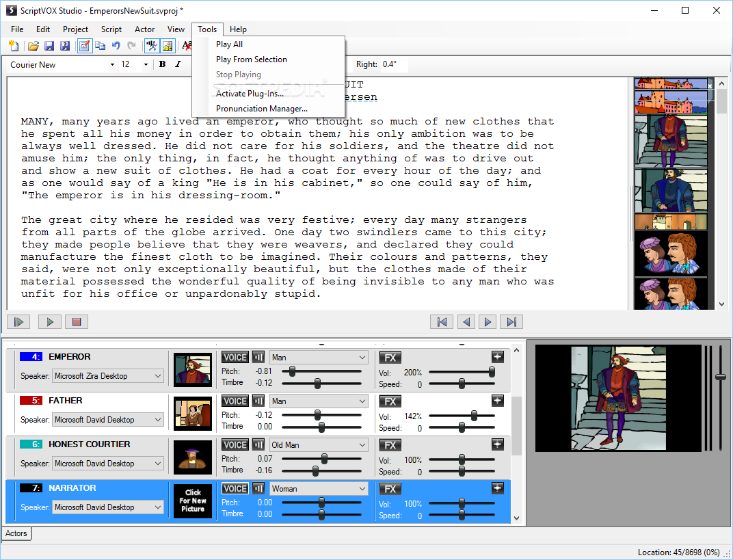Click the Right margin field showing 0.4"
Viewport: 733px width, 560px height.
[x=394, y=64]
